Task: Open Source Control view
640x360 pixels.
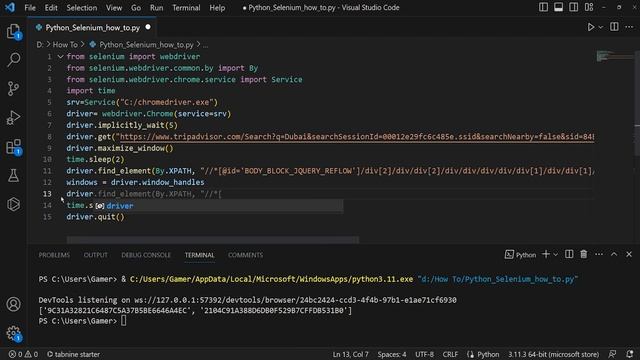Action: [x=13, y=88]
